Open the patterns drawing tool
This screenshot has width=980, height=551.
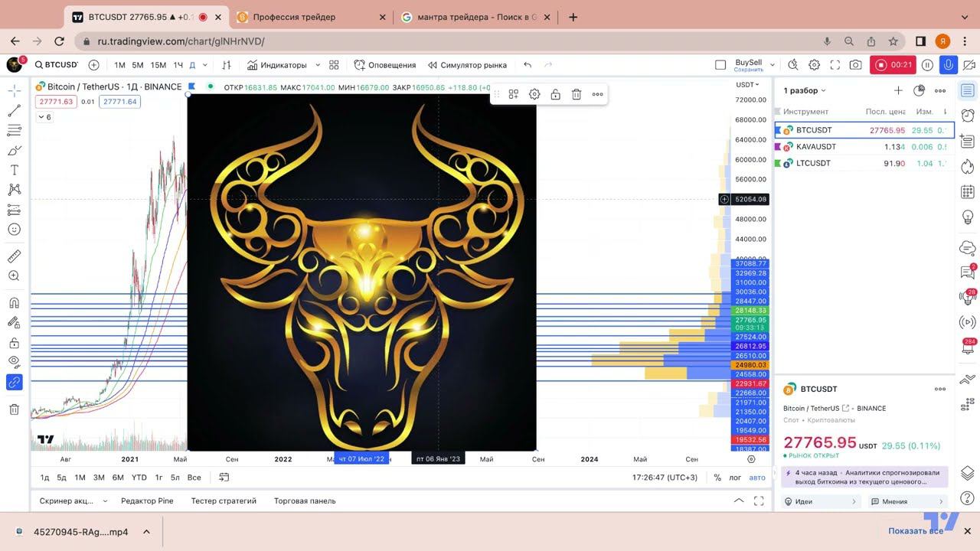coord(14,190)
